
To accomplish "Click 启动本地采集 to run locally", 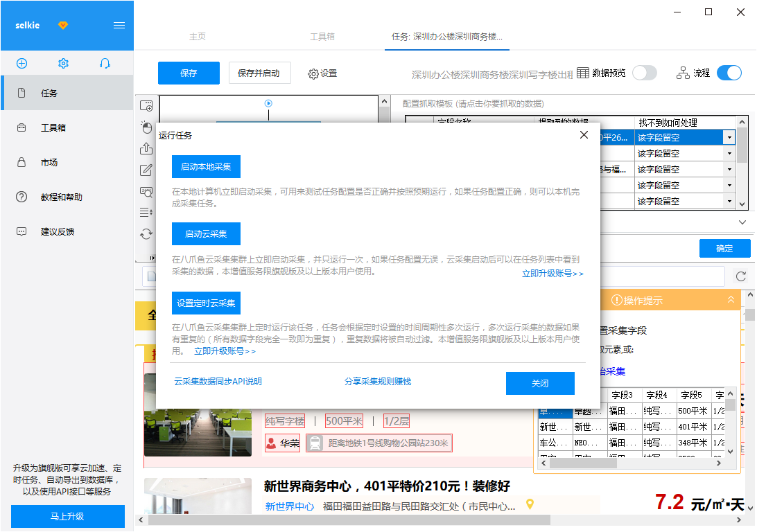I will pos(206,167).
